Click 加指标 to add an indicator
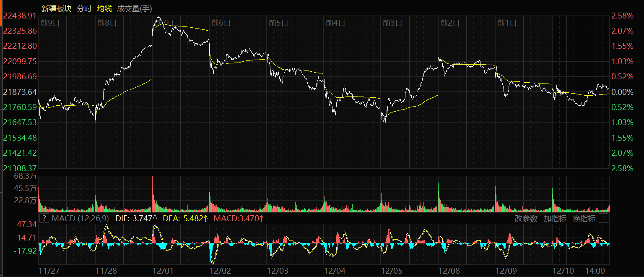The image size is (644, 277). point(555,218)
